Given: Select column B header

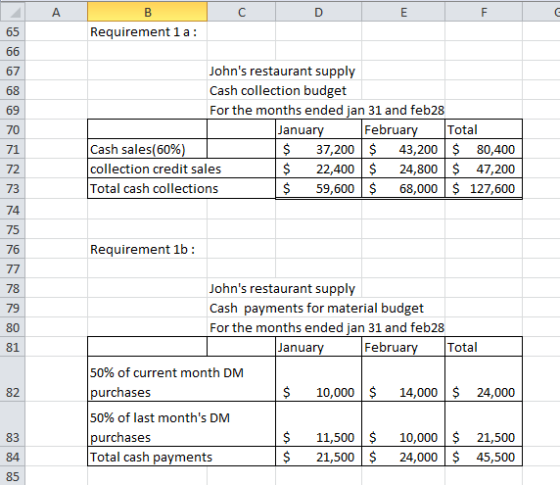Looking at the screenshot, I should (x=147, y=12).
